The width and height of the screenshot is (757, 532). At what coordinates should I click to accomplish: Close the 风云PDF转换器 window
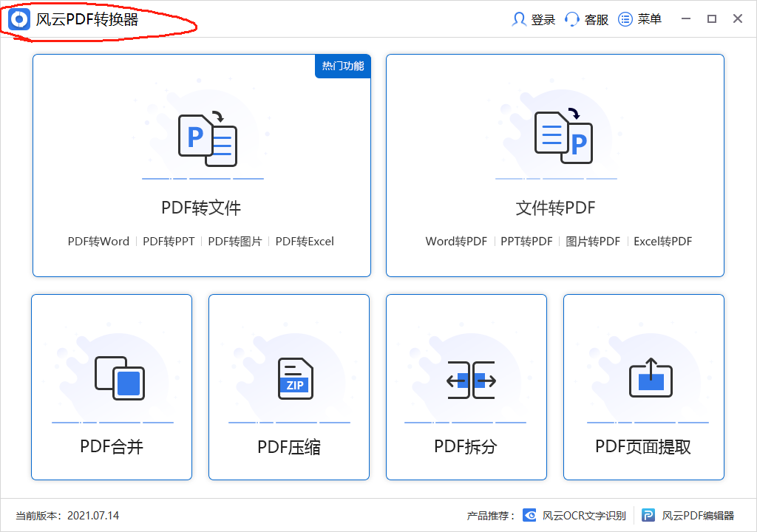(738, 18)
